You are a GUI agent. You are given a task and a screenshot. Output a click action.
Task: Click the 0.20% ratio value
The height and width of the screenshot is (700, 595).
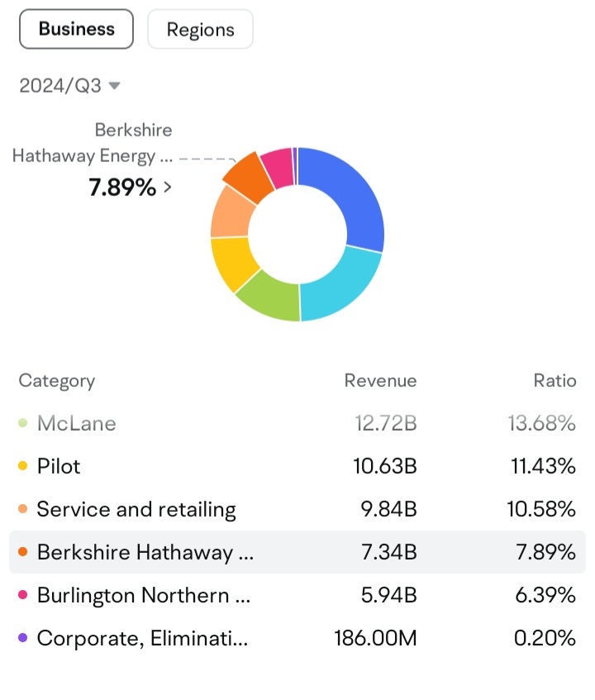[545, 638]
